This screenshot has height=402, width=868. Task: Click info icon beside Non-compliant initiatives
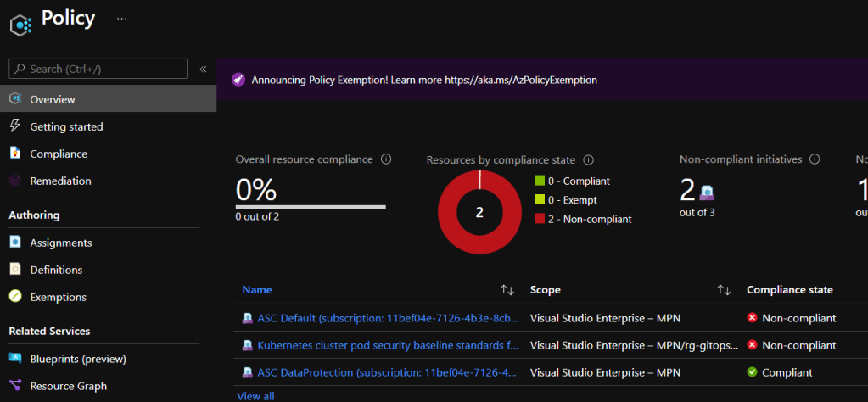click(815, 159)
